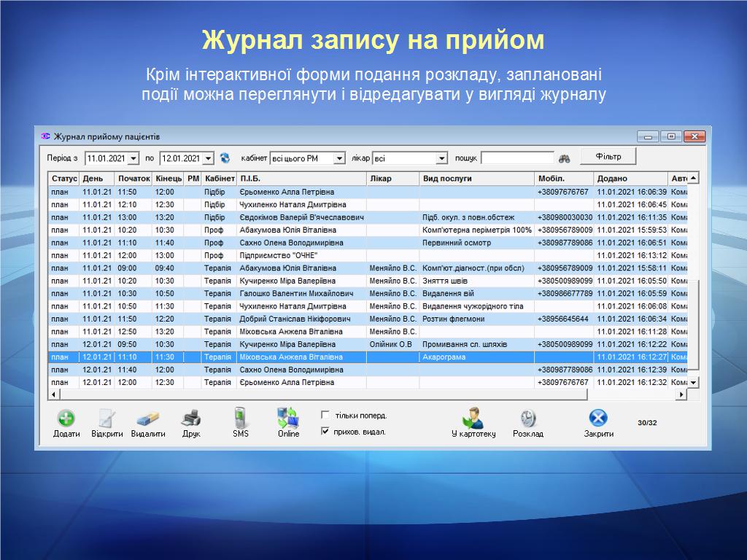This screenshot has width=747, height=560.
Task: Open schedule with Розклад clock icon
Action: click(527, 419)
